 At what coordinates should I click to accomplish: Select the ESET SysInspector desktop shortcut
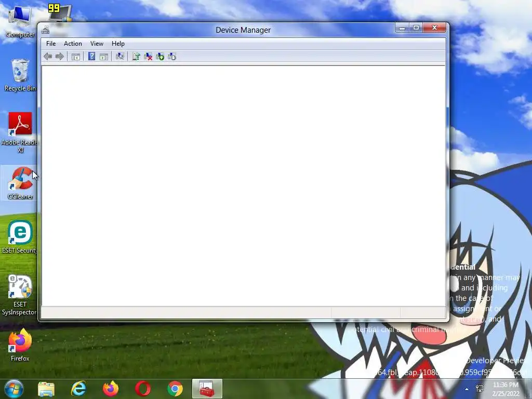coord(20,295)
